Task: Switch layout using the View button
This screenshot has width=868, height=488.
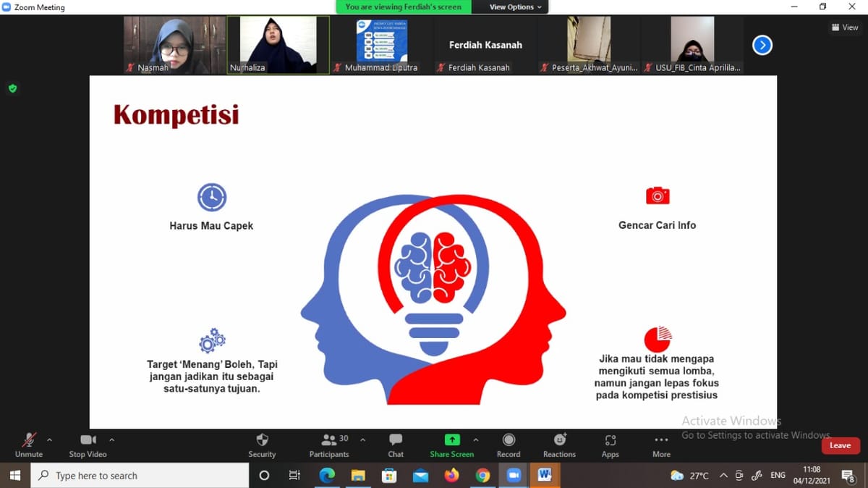Action: pyautogui.click(x=845, y=28)
